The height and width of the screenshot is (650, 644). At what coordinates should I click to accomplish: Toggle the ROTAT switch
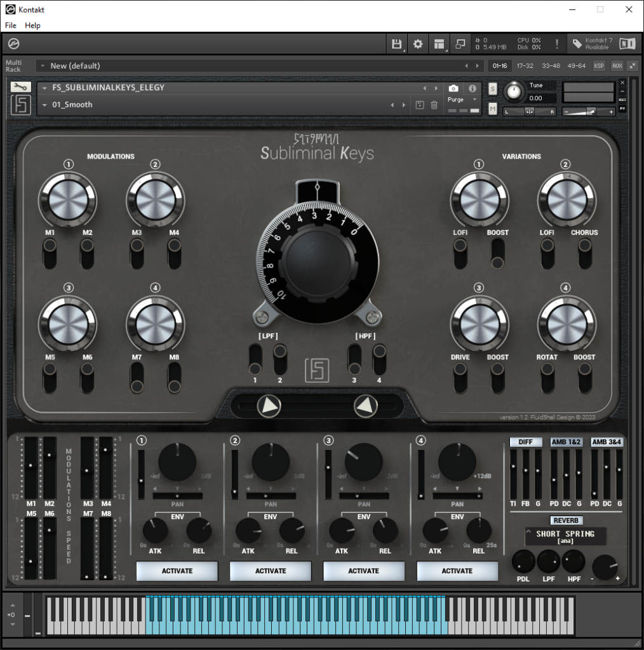(547, 378)
